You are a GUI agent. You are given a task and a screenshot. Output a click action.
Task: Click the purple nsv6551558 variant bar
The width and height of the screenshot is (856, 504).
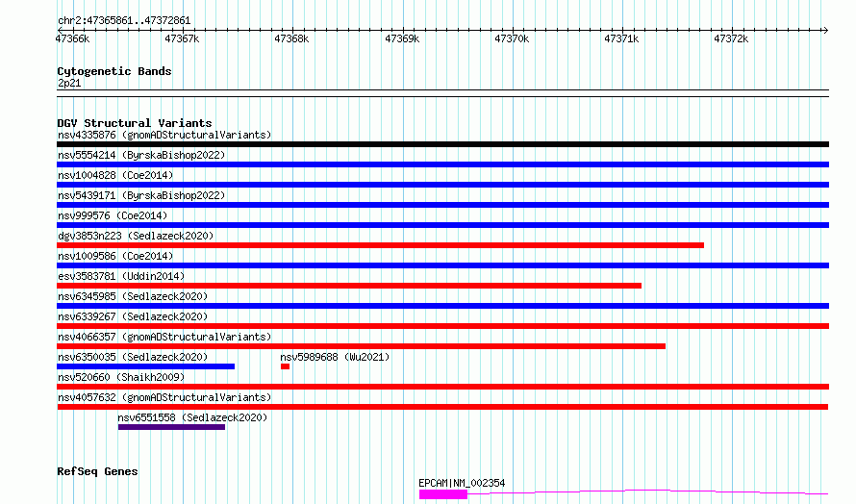[171, 427]
